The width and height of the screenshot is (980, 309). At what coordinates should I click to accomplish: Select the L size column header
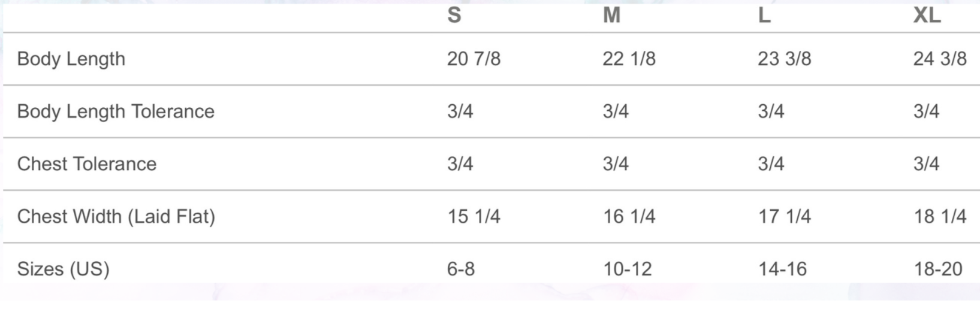click(x=764, y=15)
